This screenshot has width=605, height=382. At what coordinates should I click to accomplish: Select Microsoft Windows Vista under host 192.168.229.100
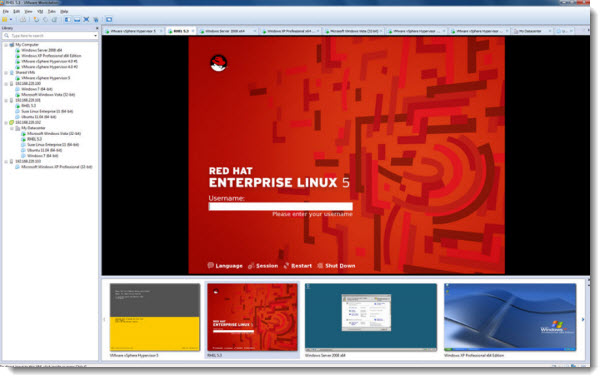(48, 95)
